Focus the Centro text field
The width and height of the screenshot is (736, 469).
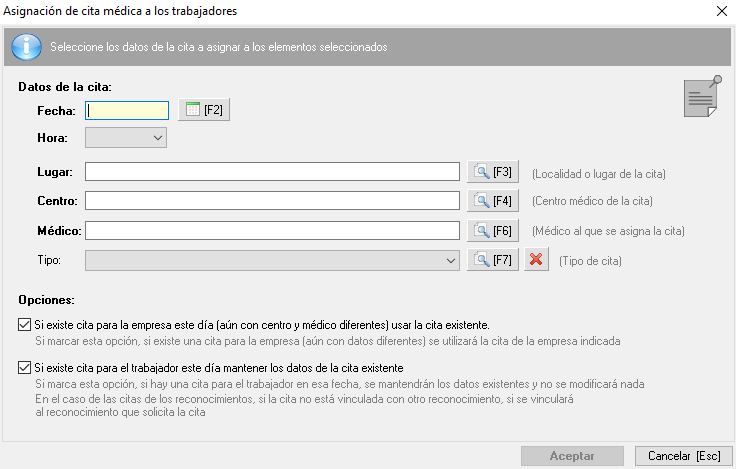pyautogui.click(x=272, y=201)
